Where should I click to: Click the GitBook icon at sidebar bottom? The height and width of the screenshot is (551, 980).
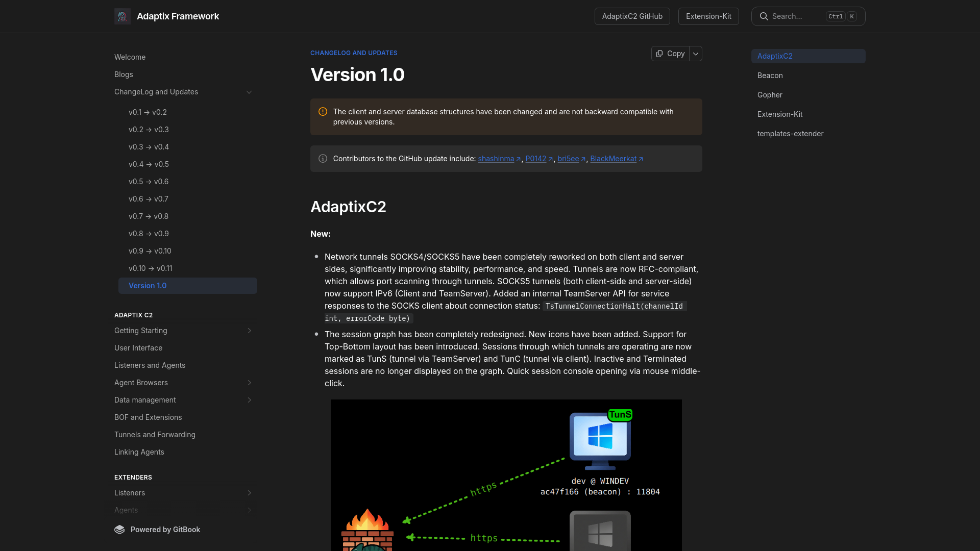click(x=119, y=530)
